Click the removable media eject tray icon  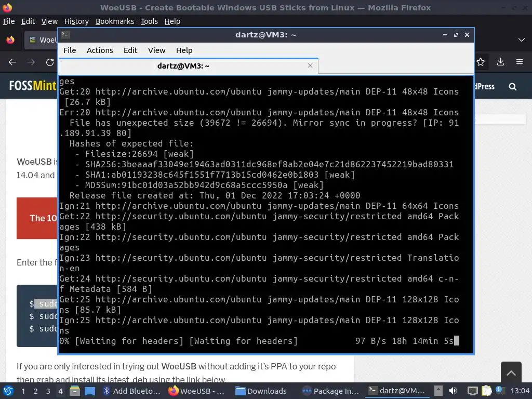[438, 391]
